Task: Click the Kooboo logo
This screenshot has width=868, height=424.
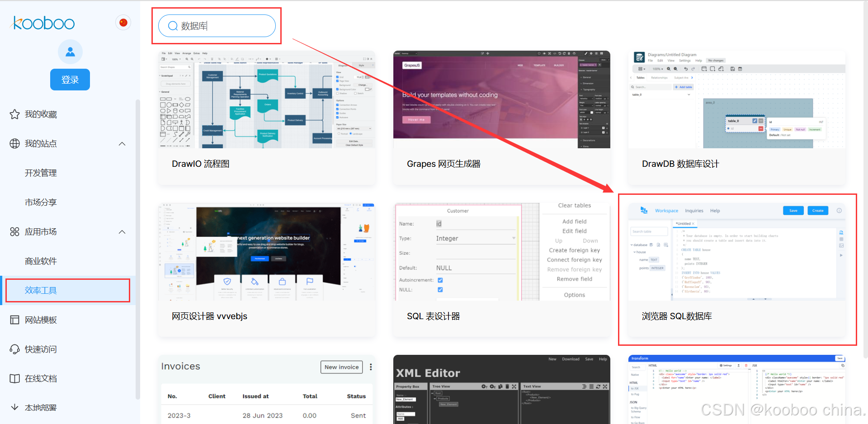Action: click(x=43, y=23)
